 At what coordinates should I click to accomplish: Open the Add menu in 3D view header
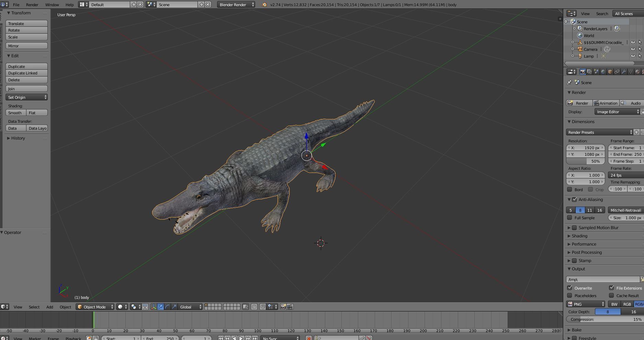point(49,307)
